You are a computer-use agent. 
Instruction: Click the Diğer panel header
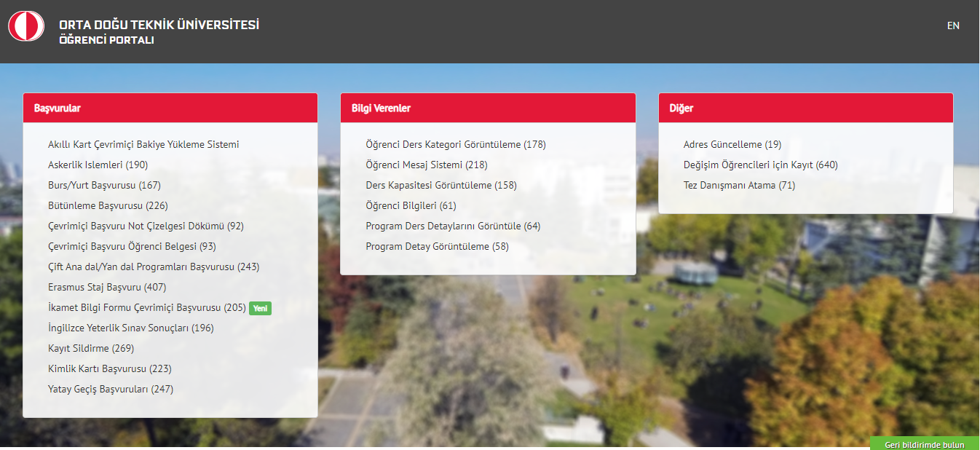[806, 108]
